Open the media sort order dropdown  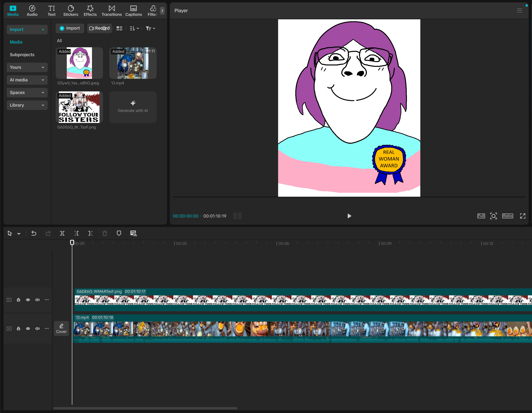[134, 29]
